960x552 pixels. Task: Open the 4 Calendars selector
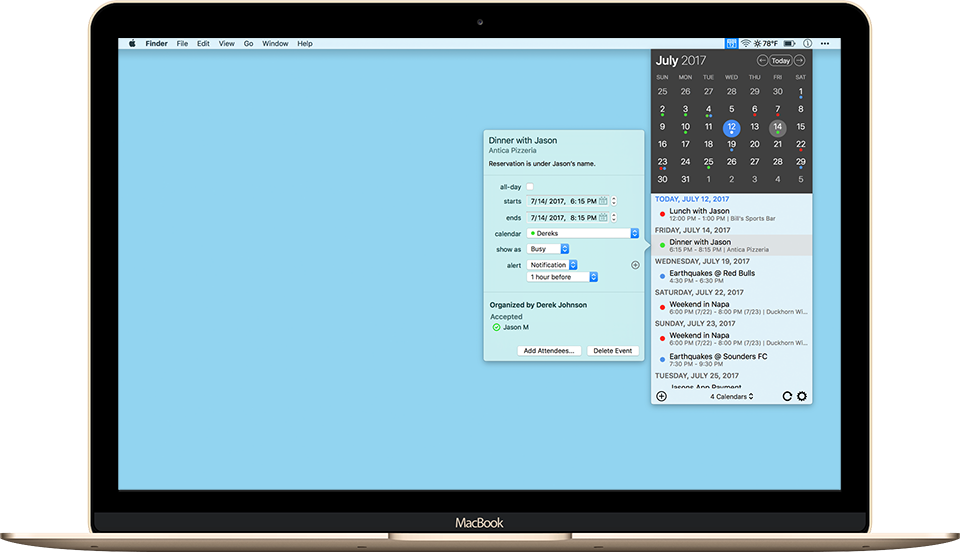(732, 397)
